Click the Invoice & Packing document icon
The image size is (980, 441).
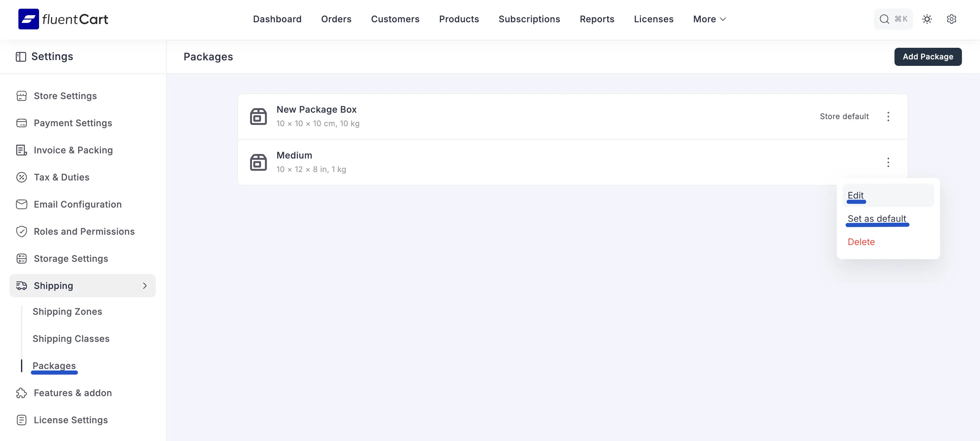point(22,150)
